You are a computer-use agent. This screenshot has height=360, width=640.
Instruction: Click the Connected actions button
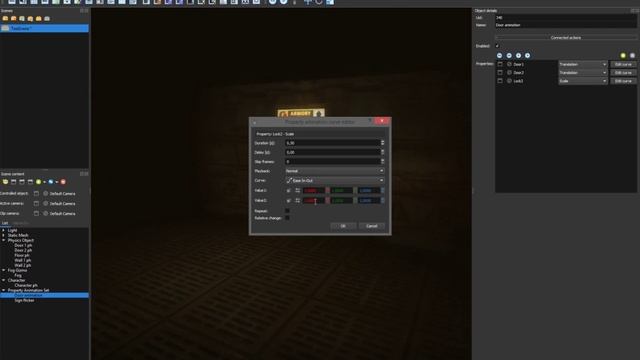[x=566, y=38]
